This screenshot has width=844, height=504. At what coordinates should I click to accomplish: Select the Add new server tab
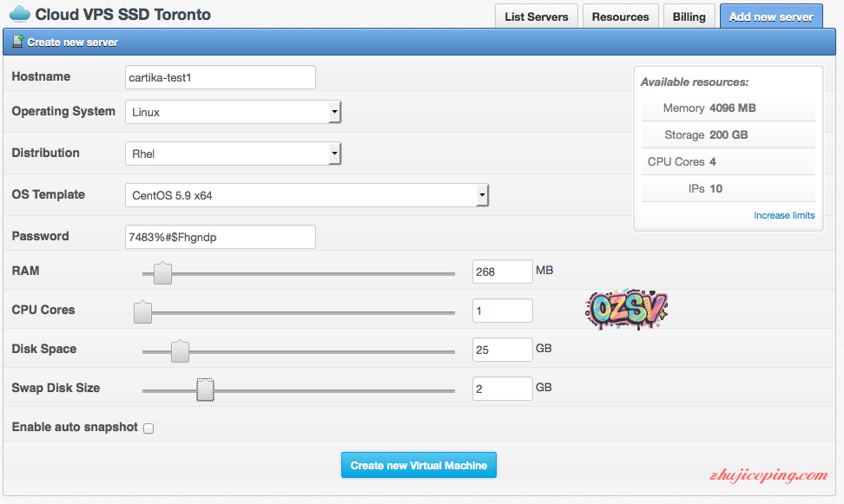tap(770, 16)
